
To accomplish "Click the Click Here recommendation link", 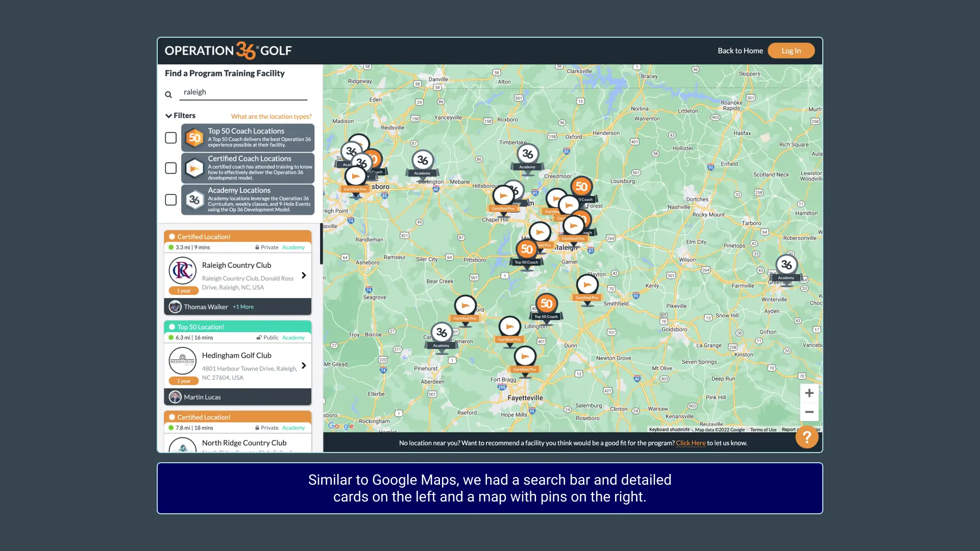I will point(691,443).
